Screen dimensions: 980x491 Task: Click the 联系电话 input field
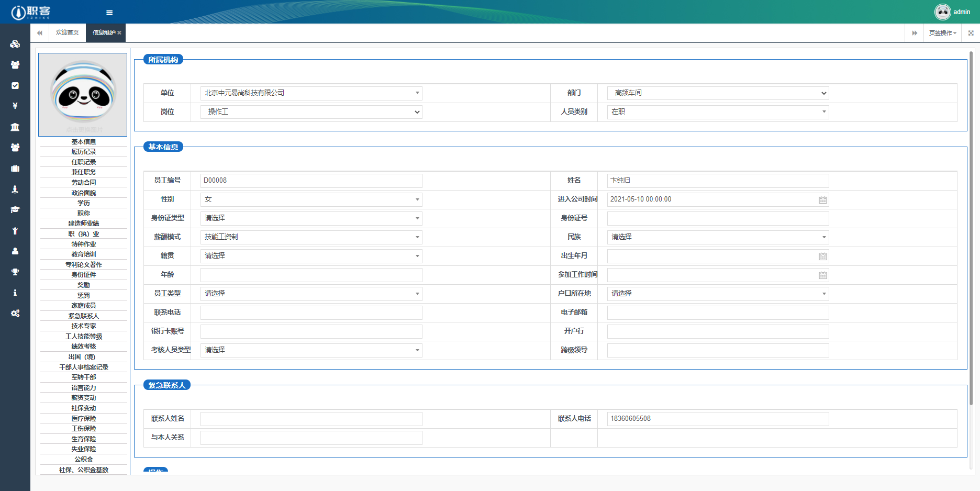pos(311,313)
